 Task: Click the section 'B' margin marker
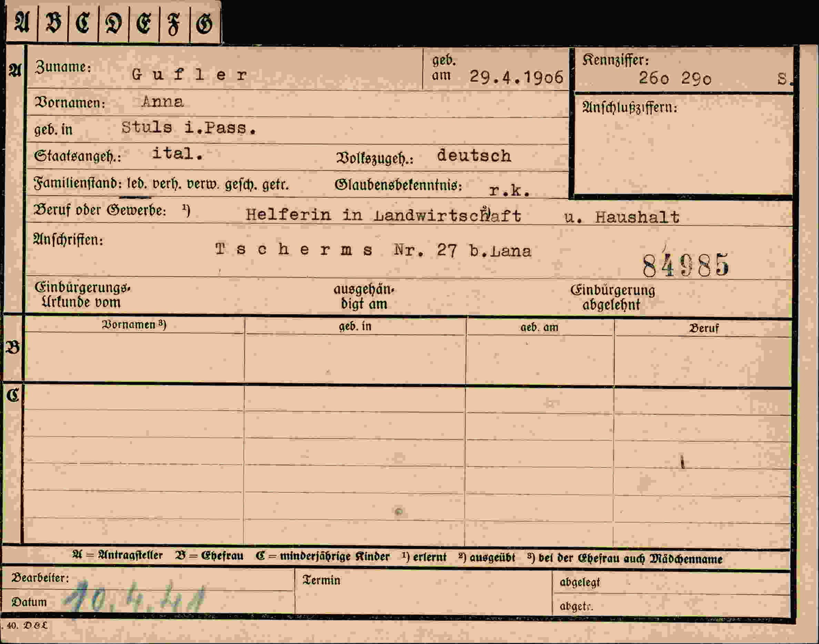pos(12,347)
